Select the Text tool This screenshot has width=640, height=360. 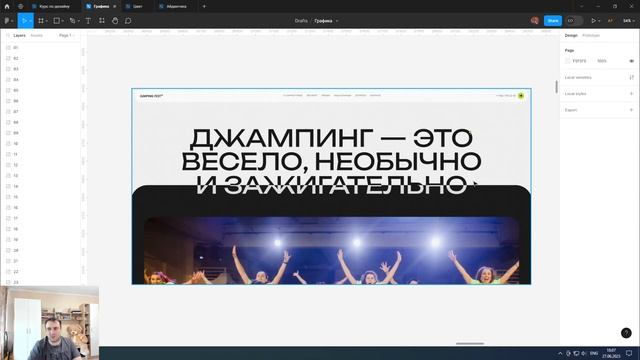(x=88, y=20)
